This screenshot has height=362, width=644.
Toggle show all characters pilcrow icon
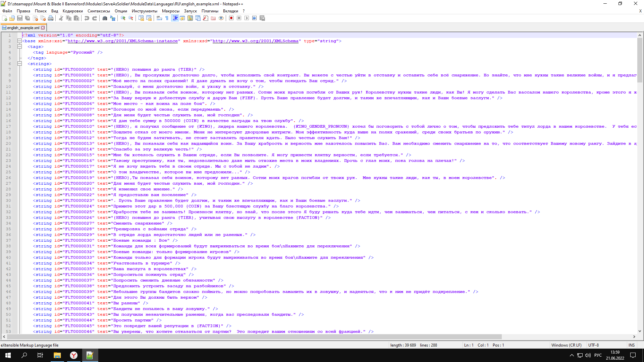[x=167, y=18]
